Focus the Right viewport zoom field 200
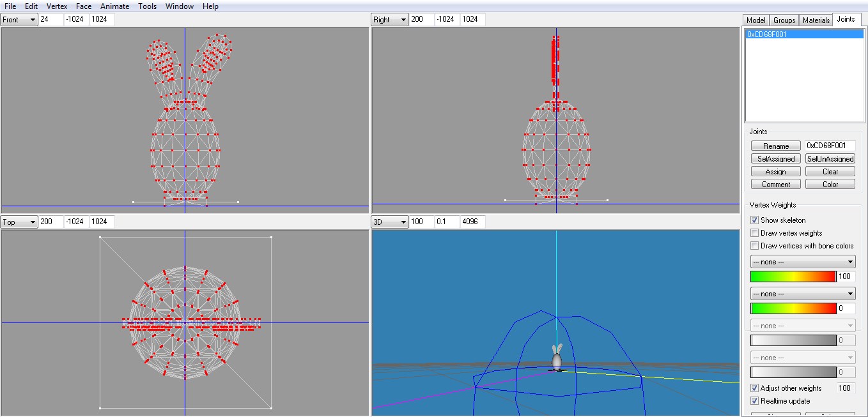 (x=422, y=20)
